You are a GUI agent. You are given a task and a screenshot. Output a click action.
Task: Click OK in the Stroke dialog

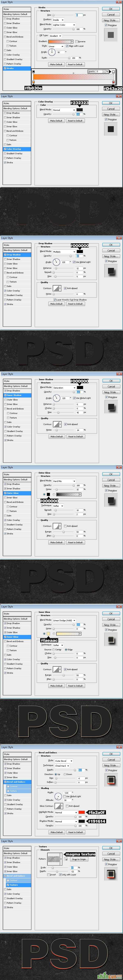(111, 9)
